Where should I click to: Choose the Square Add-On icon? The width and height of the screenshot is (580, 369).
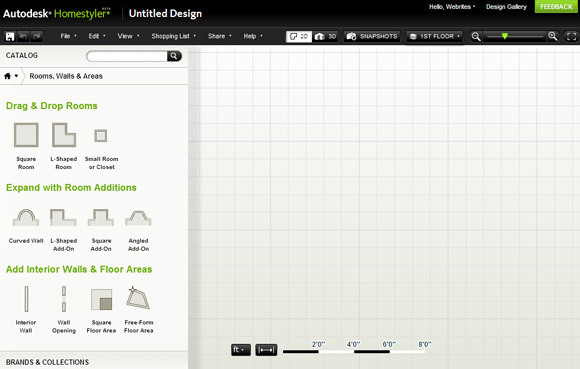tap(101, 217)
